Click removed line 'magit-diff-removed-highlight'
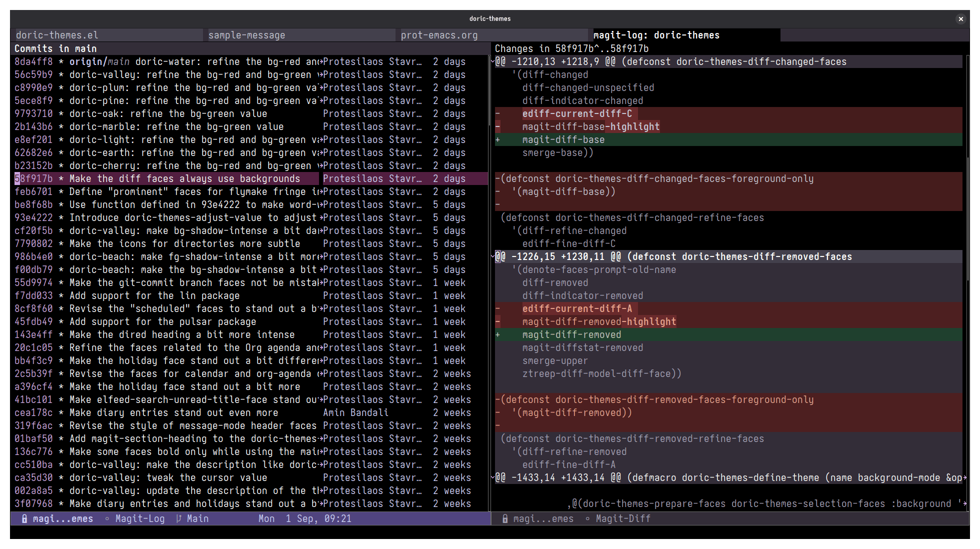 [599, 322]
